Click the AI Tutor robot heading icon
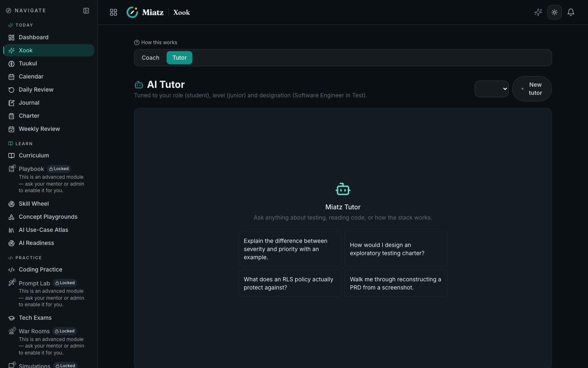588x368 pixels. [139, 85]
